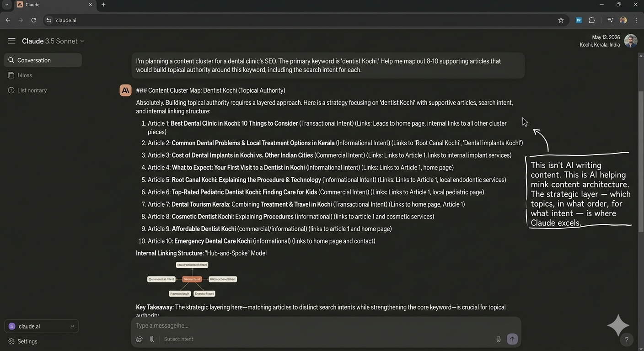This screenshot has height=351, width=644.
Task: Open the browser three-dot menu
Action: pos(636,20)
